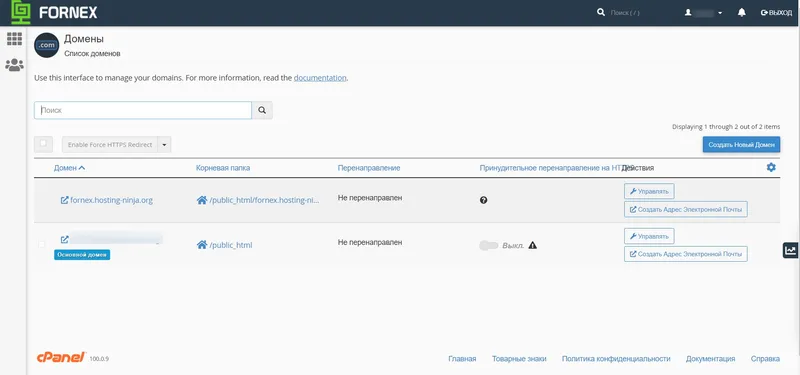
Task: Click into the domain Поиск input field
Action: coord(143,110)
